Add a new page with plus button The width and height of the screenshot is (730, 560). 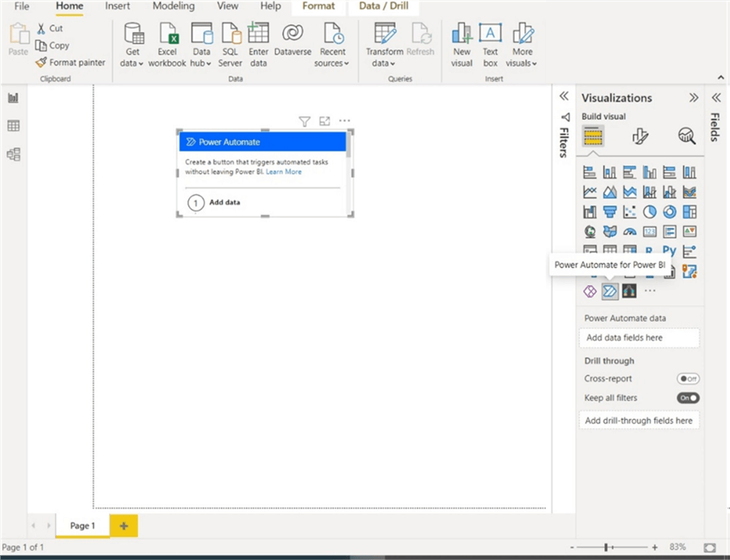(124, 526)
